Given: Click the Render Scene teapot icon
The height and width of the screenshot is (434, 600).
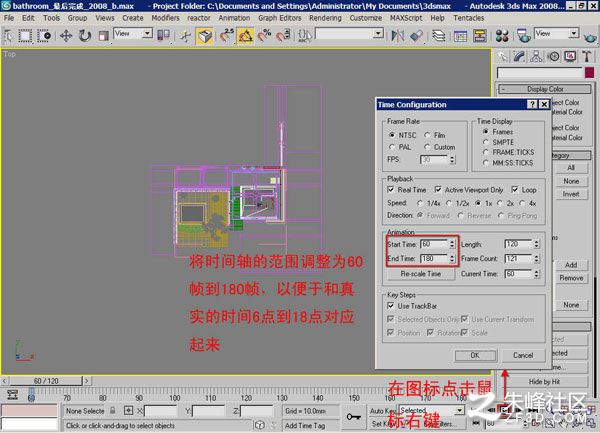Looking at the screenshot, I should click(x=523, y=36).
